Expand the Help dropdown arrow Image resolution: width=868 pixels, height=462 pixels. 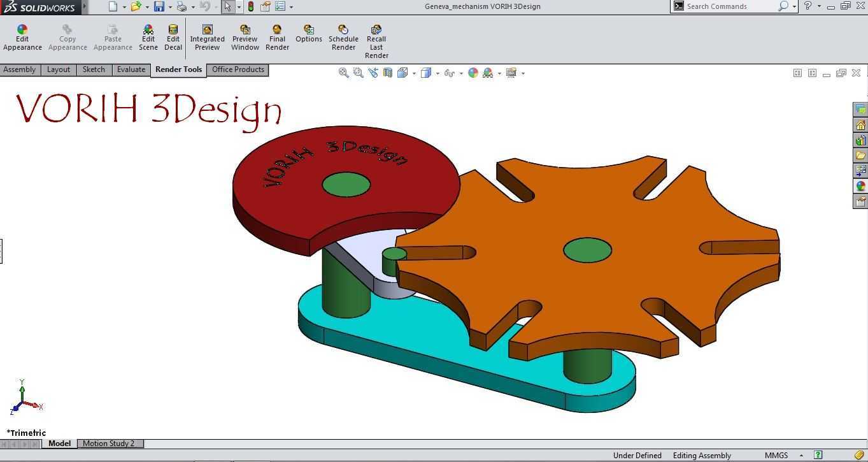(x=818, y=6)
